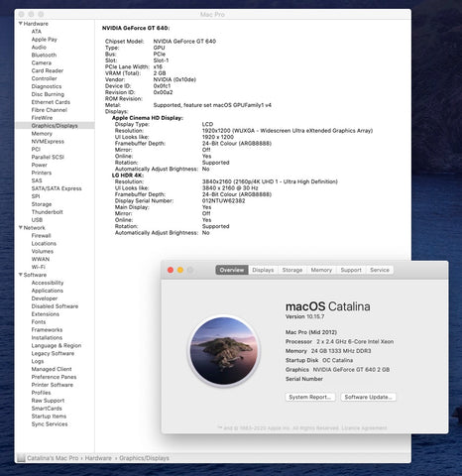Open Extensions under Software
Image resolution: width=462 pixels, height=476 pixels.
(x=45, y=314)
